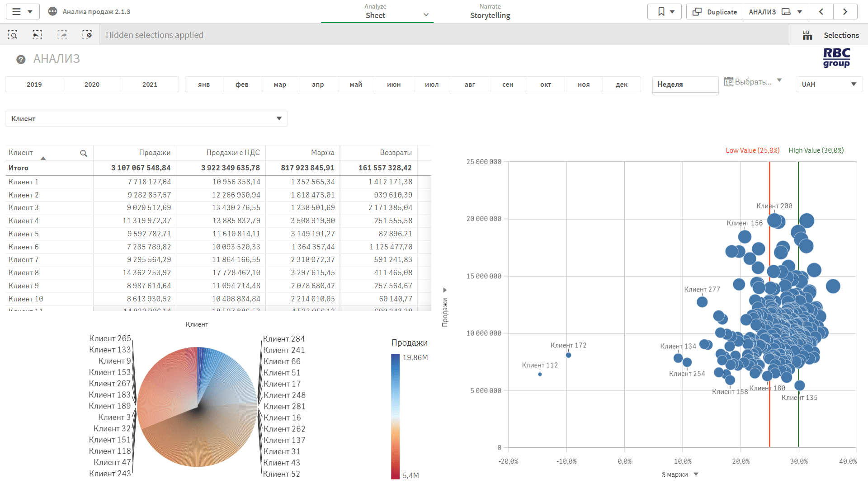Toggle the 2020 year filter

(92, 84)
